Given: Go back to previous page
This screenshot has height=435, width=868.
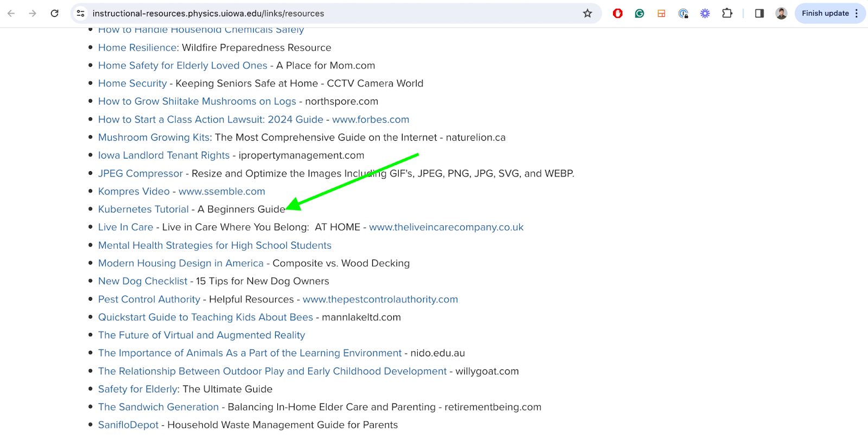Looking at the screenshot, I should pos(11,14).
